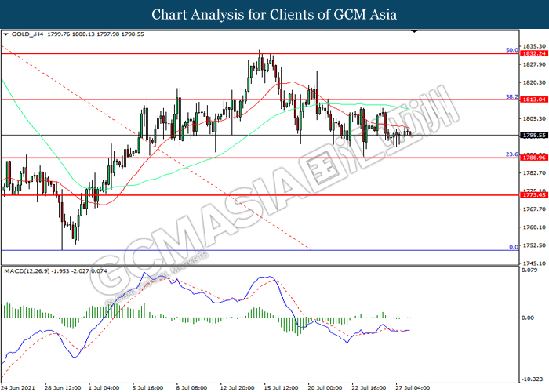The width and height of the screenshot is (549, 392).
Task: Click the 1745.10 price axis value
Action: click(x=534, y=263)
